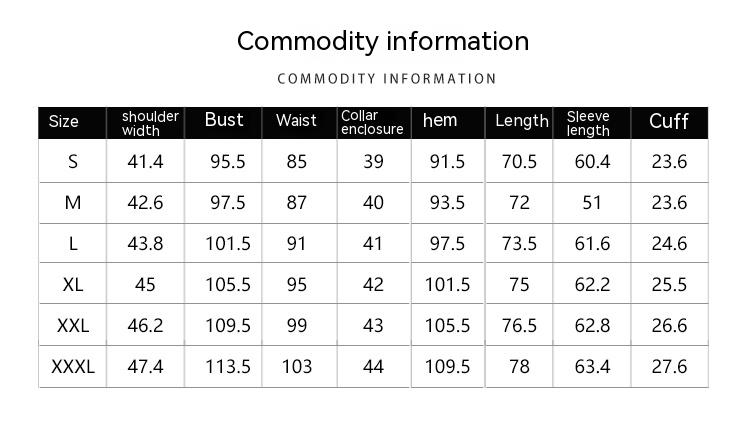Click the 'XL' size row label
The width and height of the screenshot is (750, 422).
[73, 285]
